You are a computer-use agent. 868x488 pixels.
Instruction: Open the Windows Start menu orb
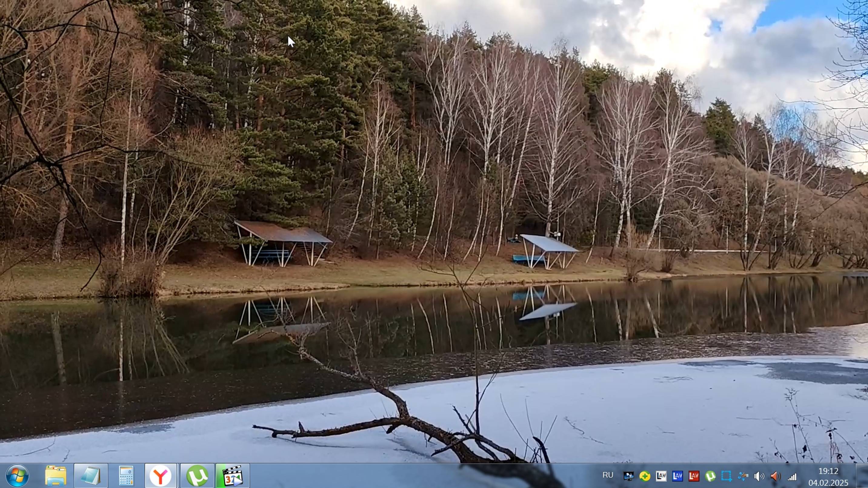[17, 476]
